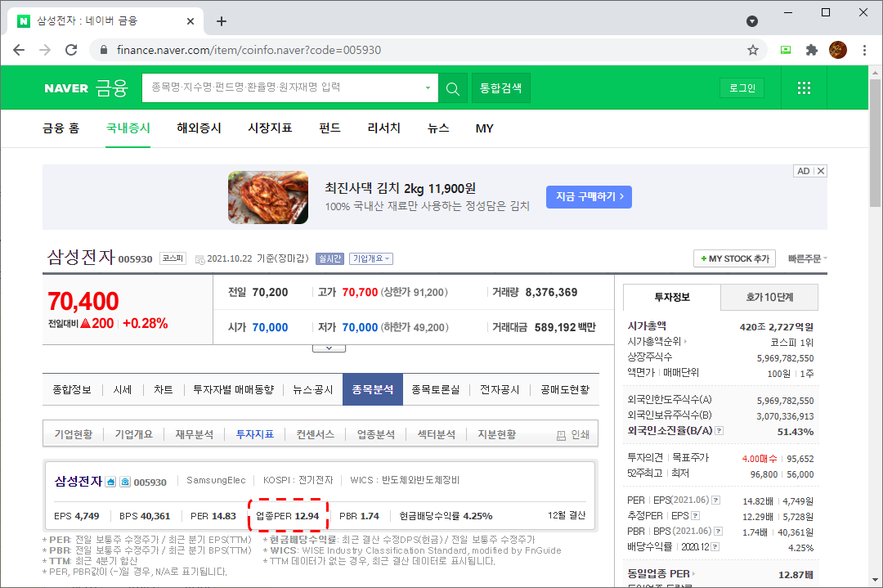This screenshot has width=883, height=588.
Task: Click the 통합검색 button
Action: pos(500,88)
